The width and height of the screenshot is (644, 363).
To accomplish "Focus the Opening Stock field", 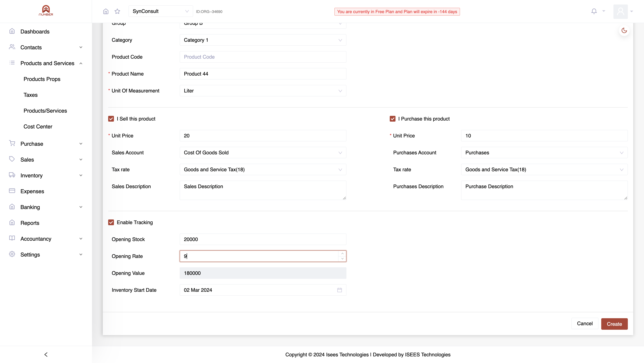I will (263, 239).
